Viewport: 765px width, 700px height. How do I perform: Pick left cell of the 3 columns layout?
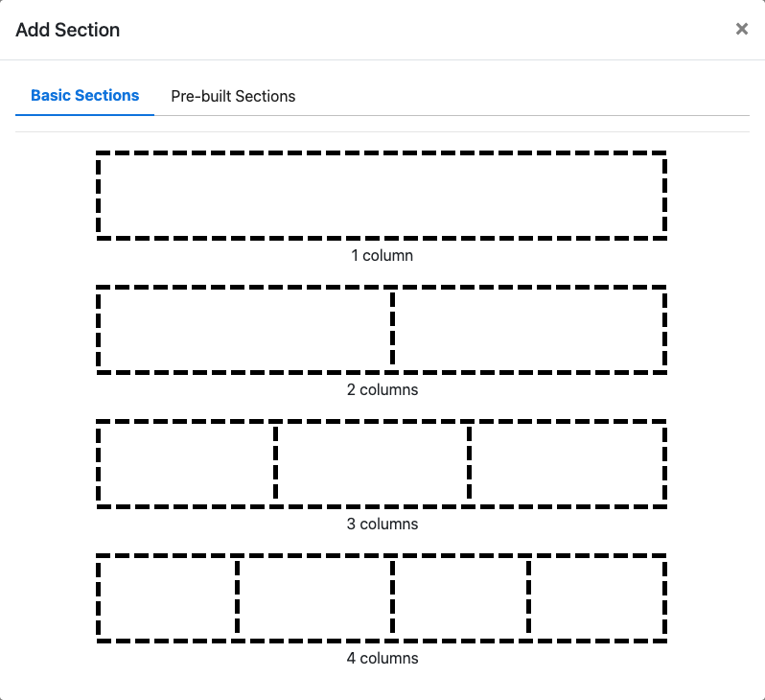(x=186, y=463)
